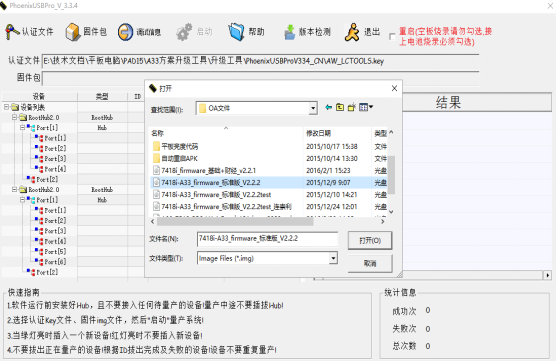Image resolution: width=559 pixels, height=362 pixels.
Task: Click the 文件名 filename input field
Action: click(x=267, y=239)
